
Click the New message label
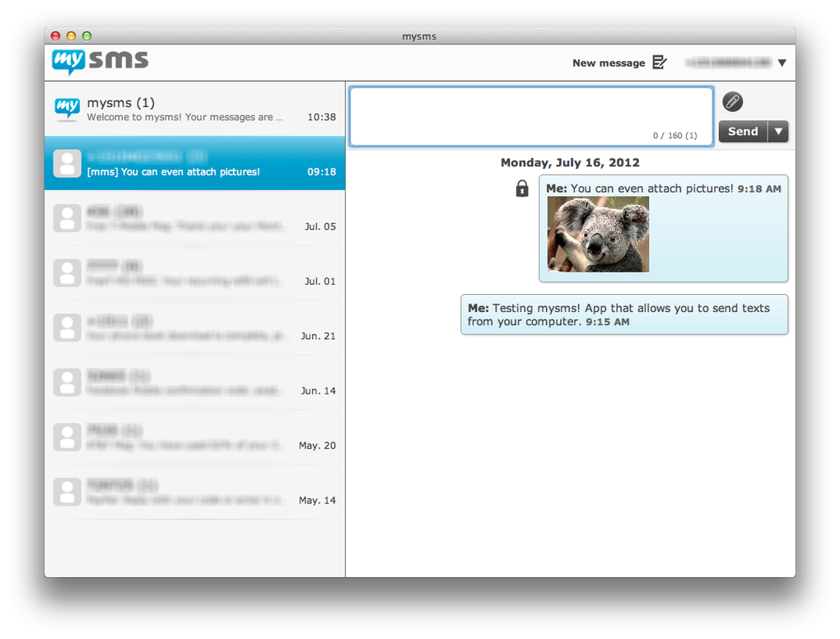[x=609, y=63]
